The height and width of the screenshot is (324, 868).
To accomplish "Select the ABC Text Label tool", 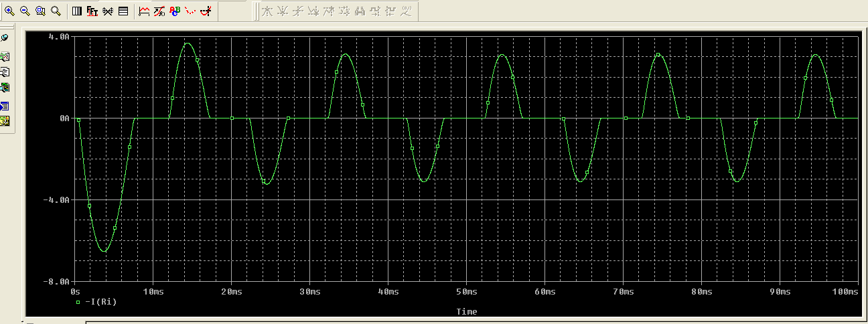I will 175,11.
